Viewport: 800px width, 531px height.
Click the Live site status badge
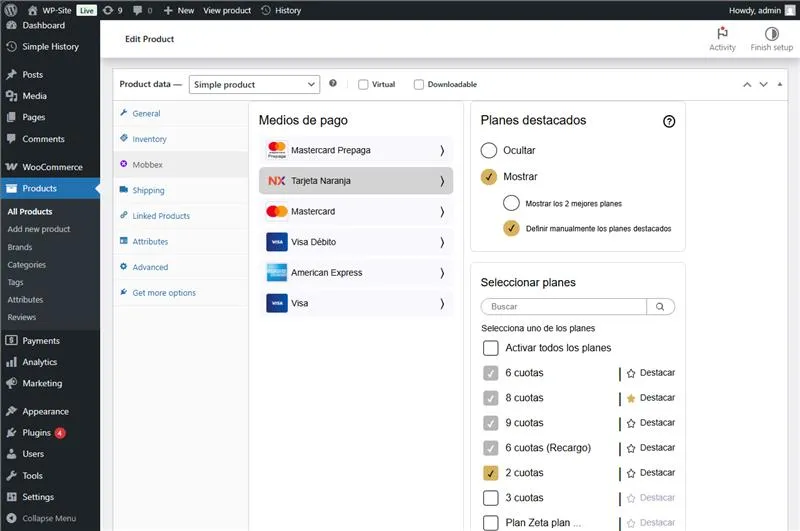[86, 10]
